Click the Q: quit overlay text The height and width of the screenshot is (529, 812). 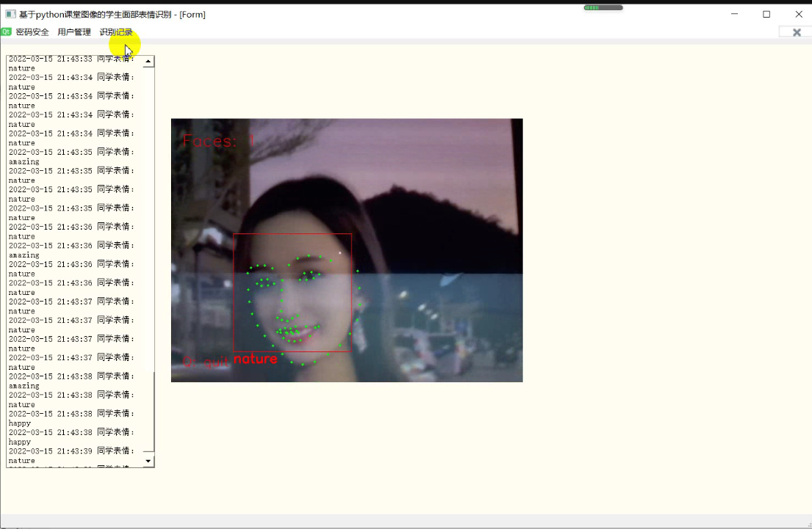[206, 362]
